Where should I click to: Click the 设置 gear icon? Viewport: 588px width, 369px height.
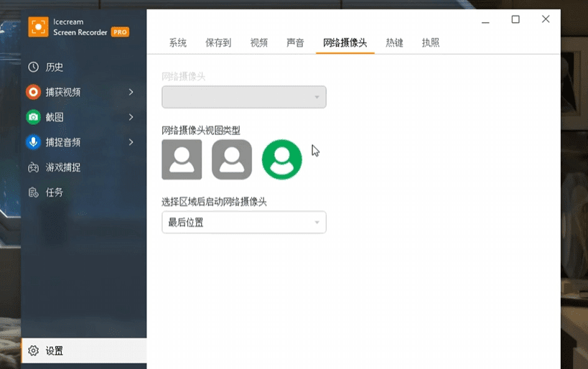pos(33,350)
